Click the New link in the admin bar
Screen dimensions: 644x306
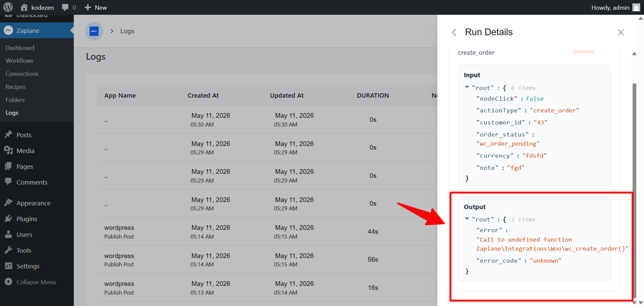(x=101, y=7)
